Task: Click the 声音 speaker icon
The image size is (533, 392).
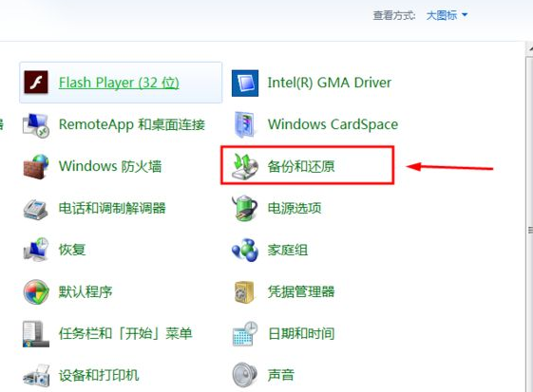Action: [245, 375]
